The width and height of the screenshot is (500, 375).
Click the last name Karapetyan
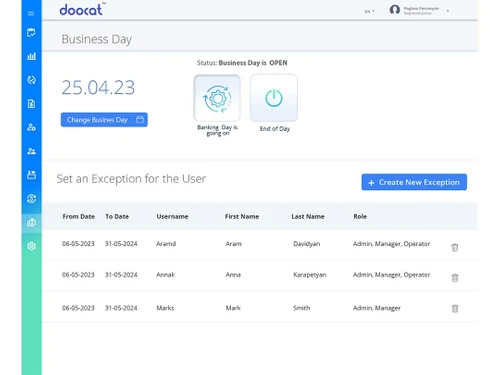[x=310, y=275]
